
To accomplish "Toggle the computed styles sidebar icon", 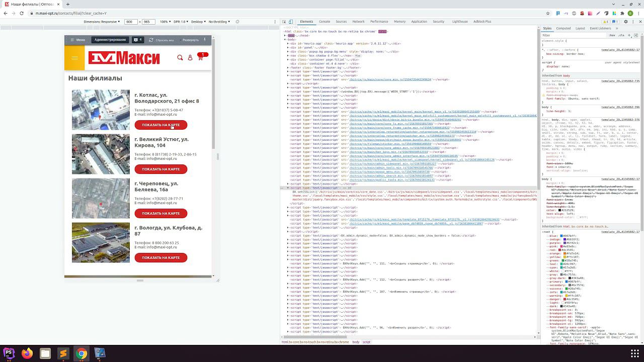I will pyautogui.click(x=636, y=36).
